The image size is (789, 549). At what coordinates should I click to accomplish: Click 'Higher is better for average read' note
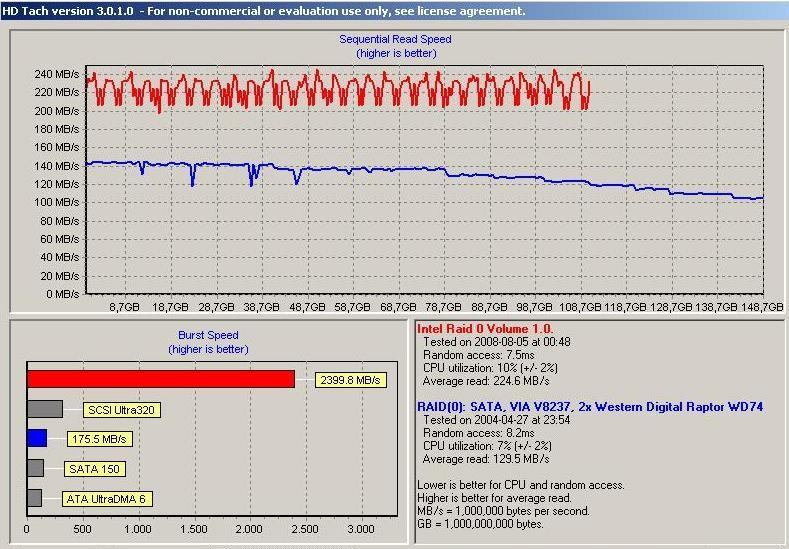click(x=494, y=498)
